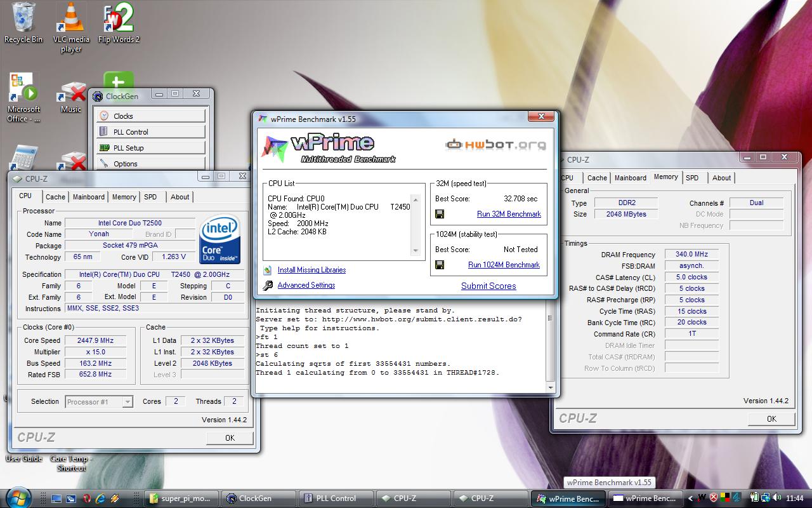Screen dimensions: 812x508
Task: Open Flip Words 2 desktop icon
Action: [119, 23]
